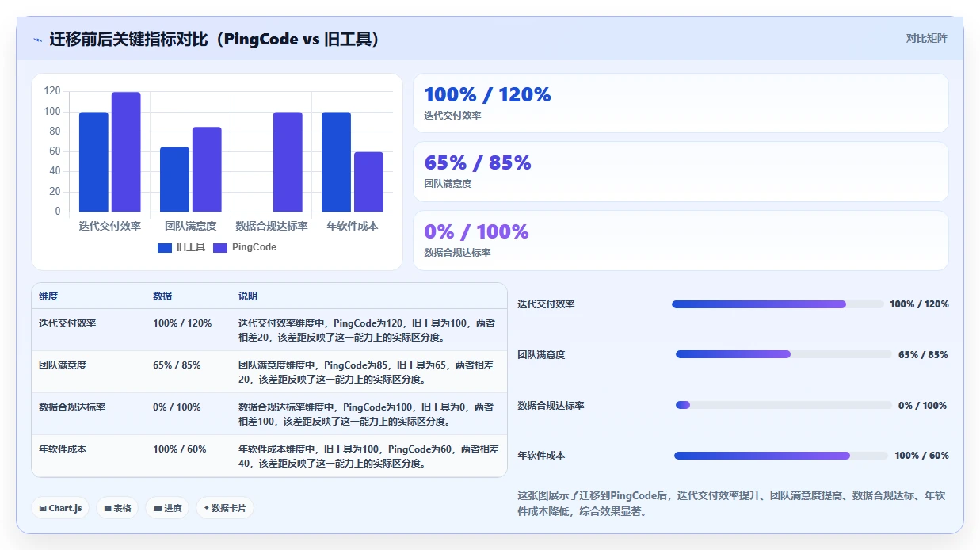This screenshot has width=980, height=550.
Task: Click the Chart.js tag chip
Action: click(60, 508)
